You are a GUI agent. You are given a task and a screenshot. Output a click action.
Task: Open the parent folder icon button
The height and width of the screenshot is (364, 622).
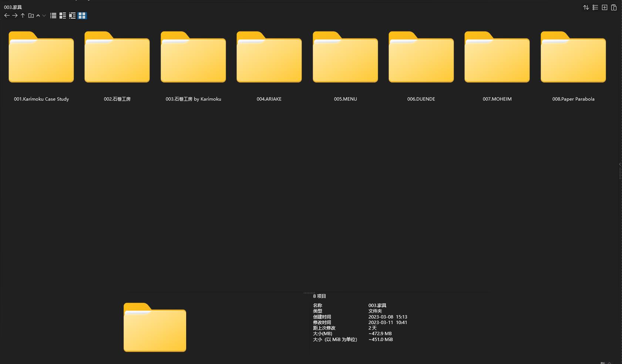coord(31,16)
